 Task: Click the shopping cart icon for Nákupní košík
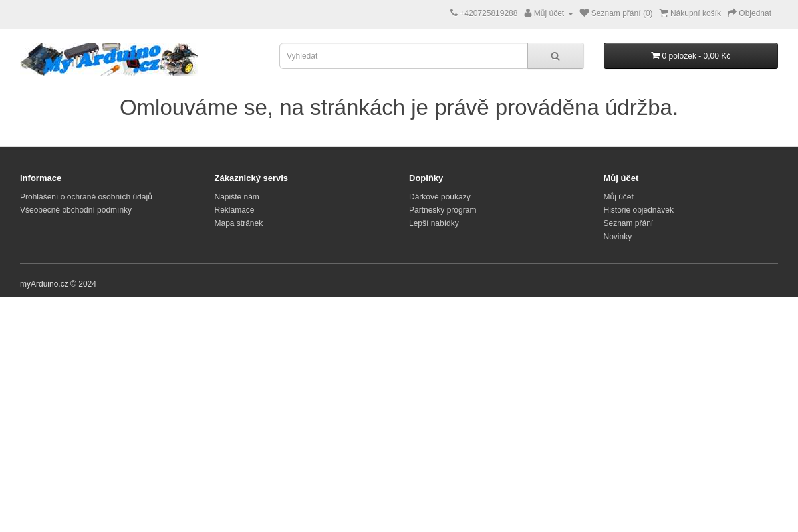click(665, 13)
